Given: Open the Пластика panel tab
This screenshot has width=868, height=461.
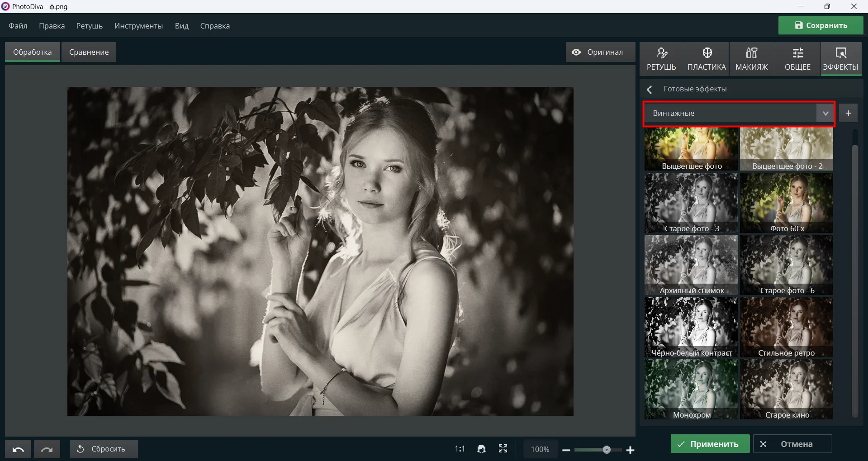Looking at the screenshot, I should coord(707,59).
